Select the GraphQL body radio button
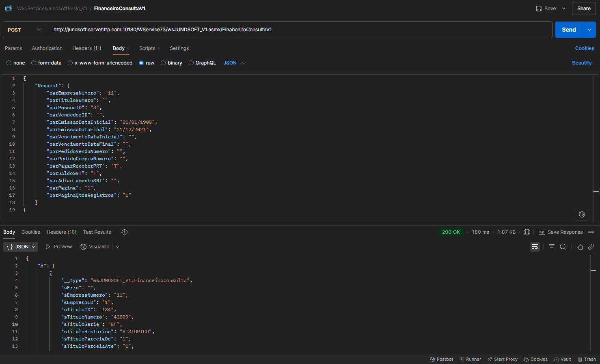Screen dimensions: 600x364 coord(191,63)
